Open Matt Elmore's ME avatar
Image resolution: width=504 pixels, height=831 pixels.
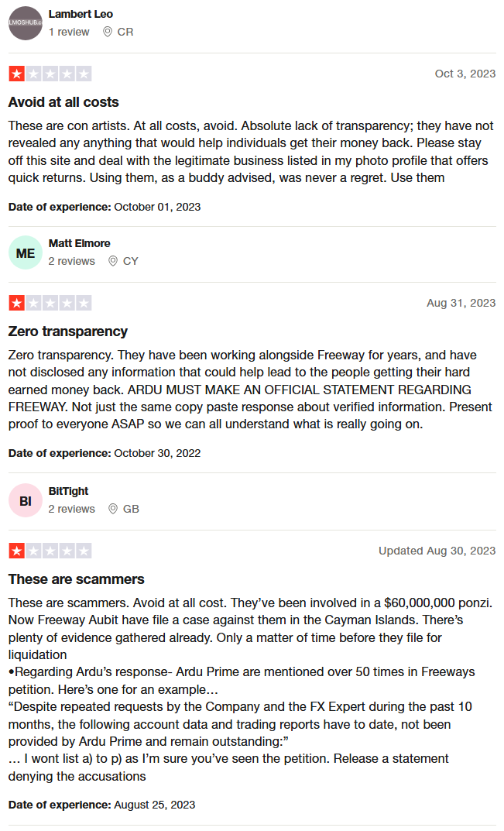26,252
